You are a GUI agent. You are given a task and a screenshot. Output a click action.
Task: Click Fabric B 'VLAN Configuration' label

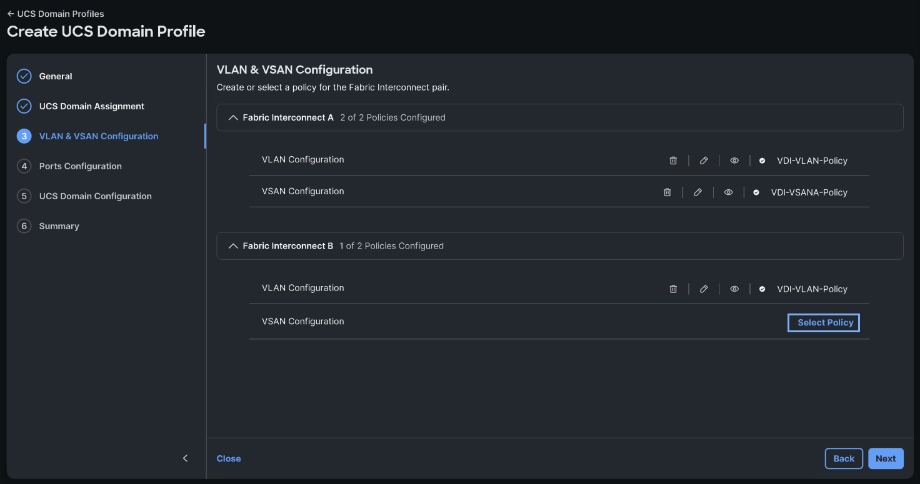click(303, 288)
